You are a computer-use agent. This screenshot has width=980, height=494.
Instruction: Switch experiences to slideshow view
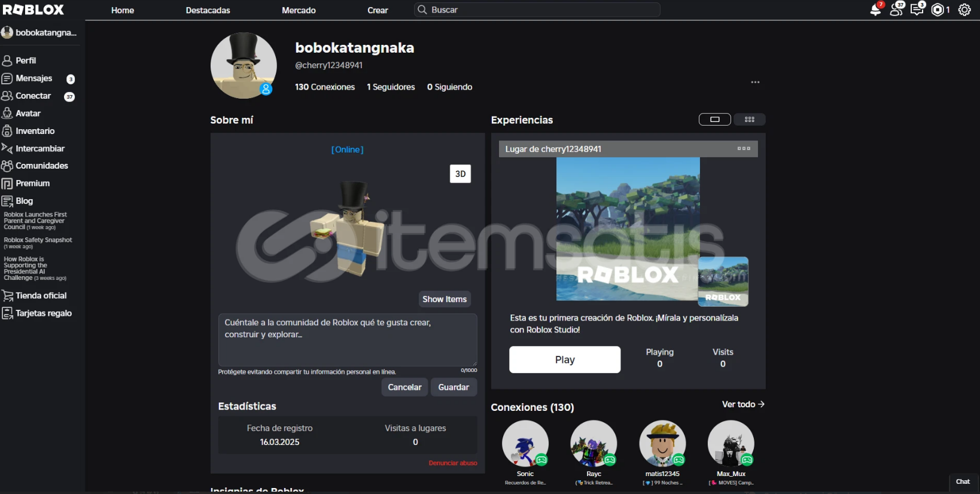tap(714, 120)
